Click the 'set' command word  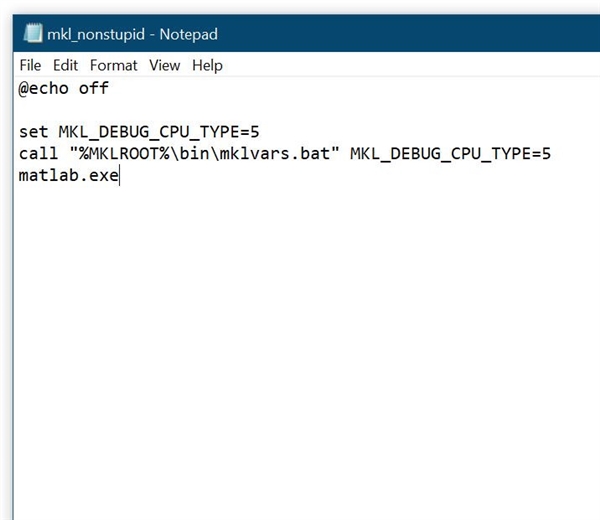[x=34, y=132]
